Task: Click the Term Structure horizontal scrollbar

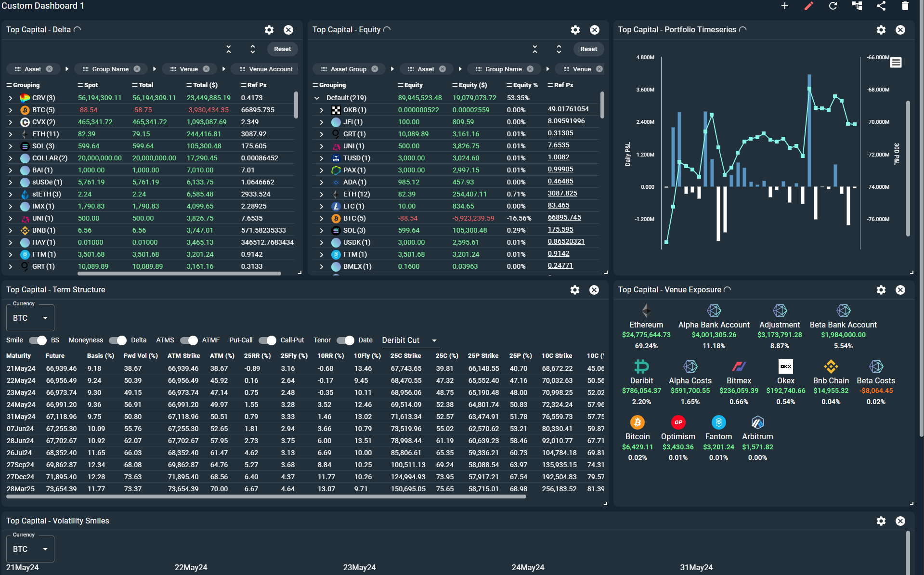Action: pos(266,496)
